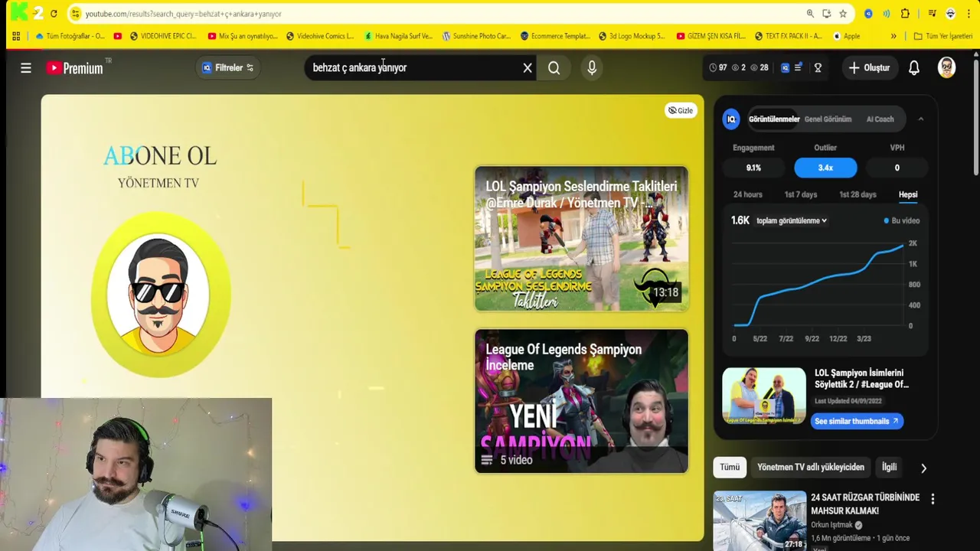Image resolution: width=980 pixels, height=551 pixels.
Task: Open VIDEOHIVE EPIC bookmark
Action: point(162,36)
